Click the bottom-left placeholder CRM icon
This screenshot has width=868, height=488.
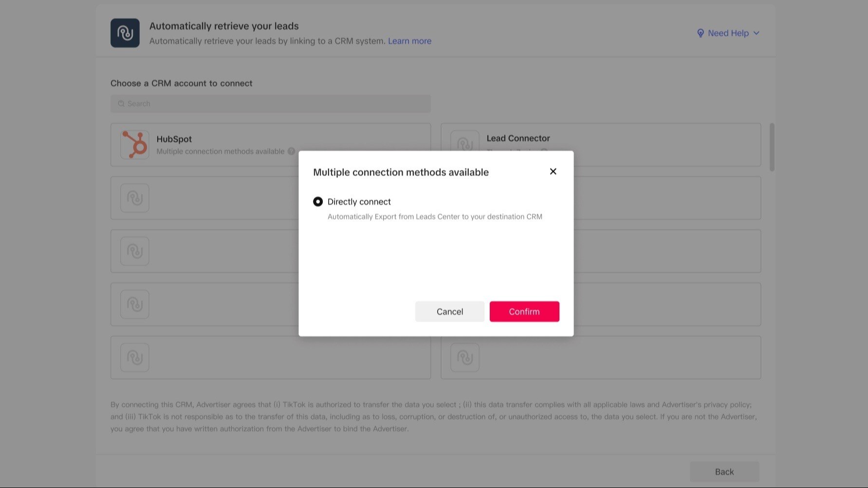[134, 357]
